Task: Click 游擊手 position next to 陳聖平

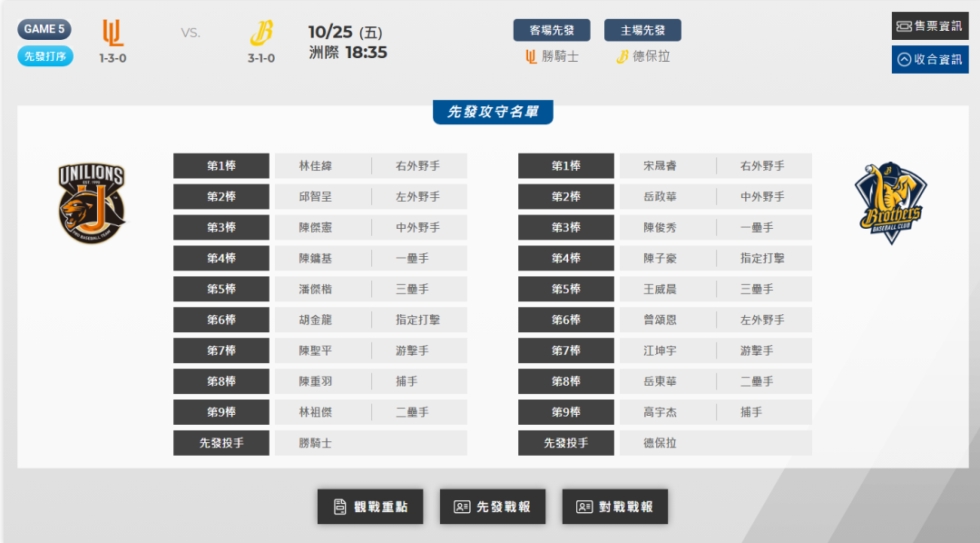Action: coord(413,350)
